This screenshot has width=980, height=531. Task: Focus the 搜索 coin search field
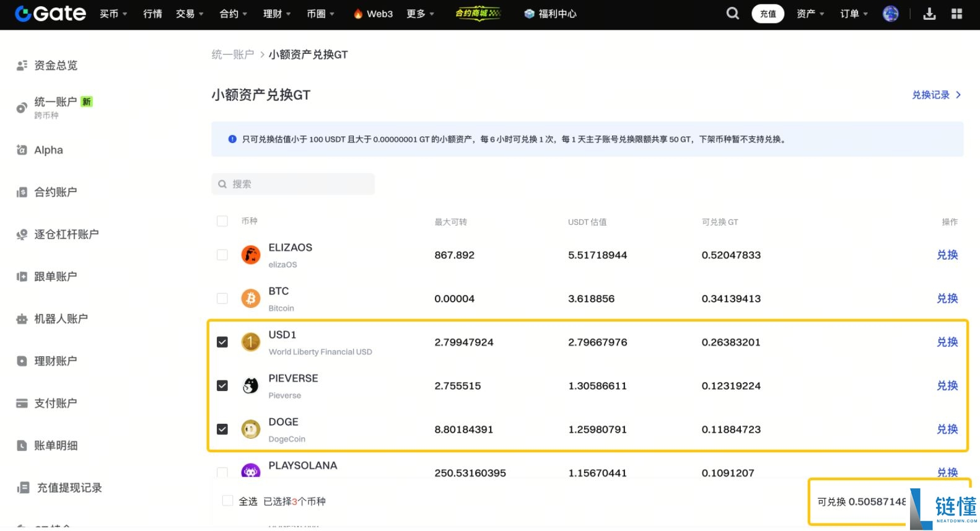click(293, 184)
